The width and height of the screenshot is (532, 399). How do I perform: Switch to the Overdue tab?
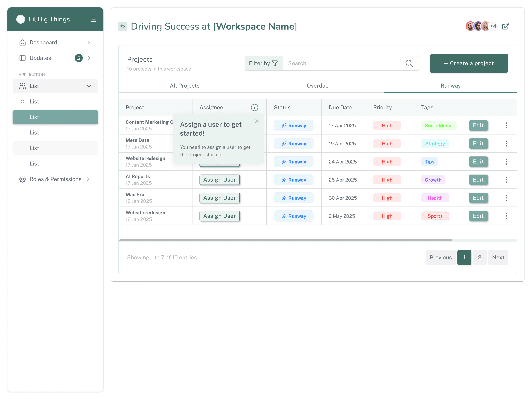[317, 86]
